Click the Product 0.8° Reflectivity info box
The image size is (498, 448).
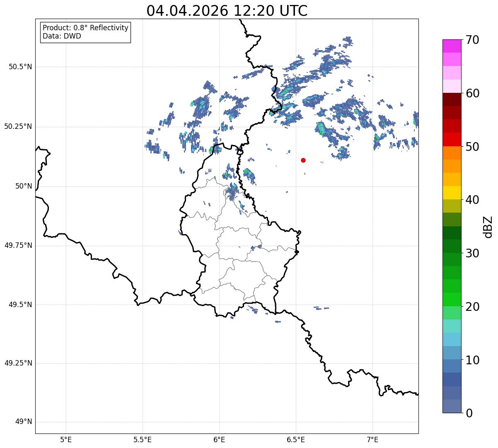pyautogui.click(x=86, y=32)
